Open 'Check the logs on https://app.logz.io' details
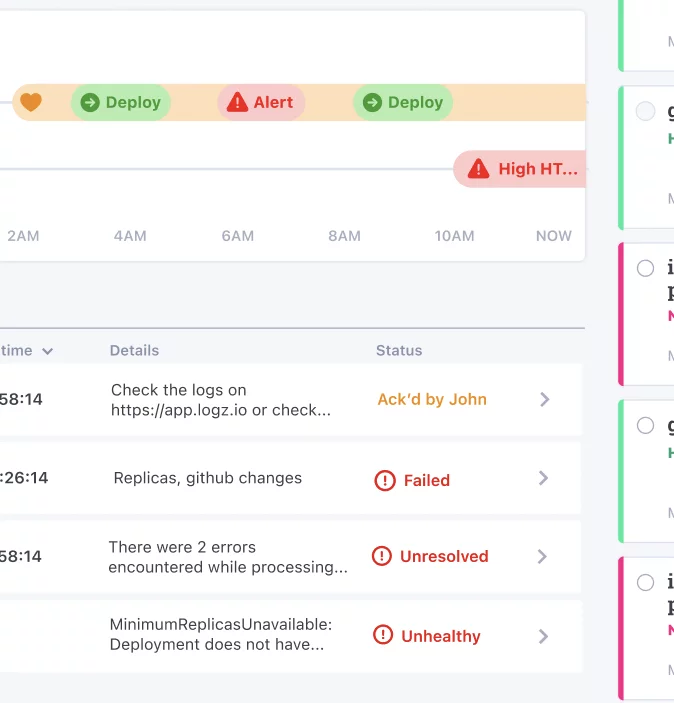674x703 pixels. [x=221, y=400]
